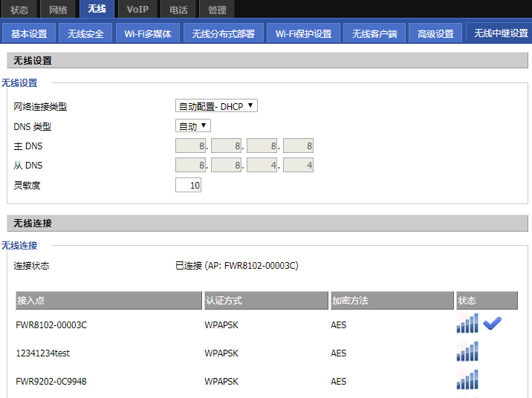Image resolution: width=532 pixels, height=398 pixels.
Task: Select access point 12341234test row
Action: pos(43,353)
